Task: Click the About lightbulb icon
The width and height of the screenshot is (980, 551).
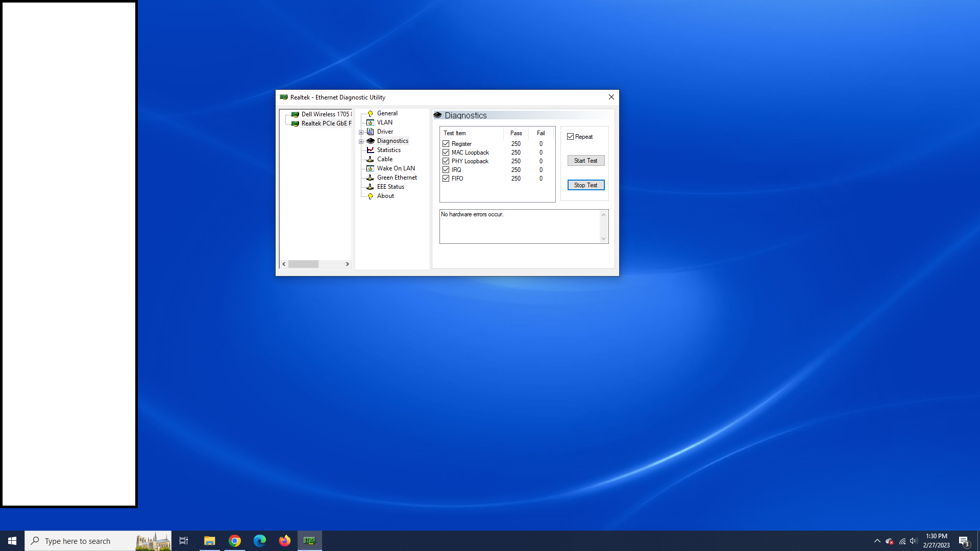Action: click(371, 196)
